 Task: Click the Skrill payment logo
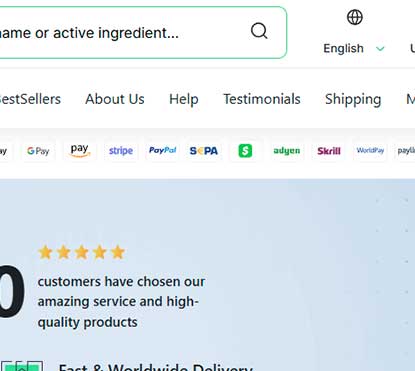click(x=329, y=151)
